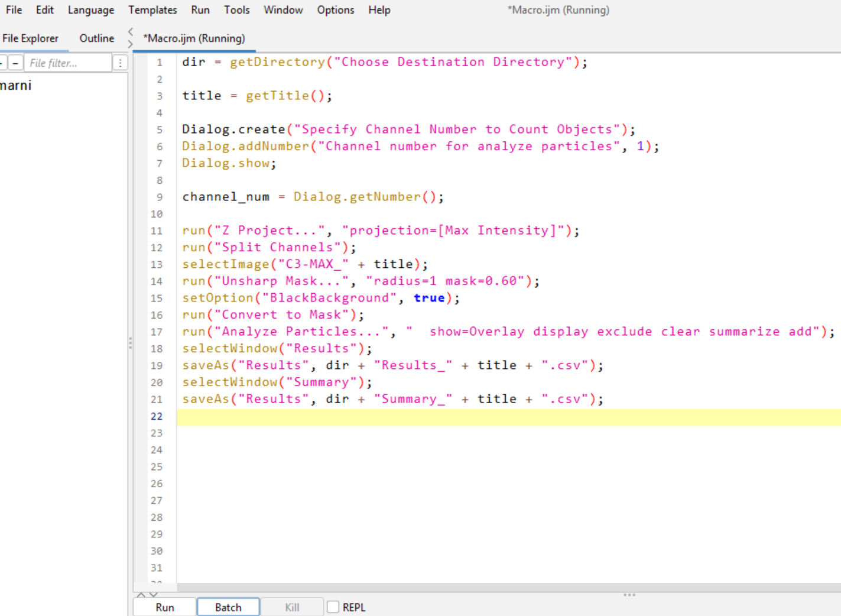Click the Kill button

click(x=292, y=607)
